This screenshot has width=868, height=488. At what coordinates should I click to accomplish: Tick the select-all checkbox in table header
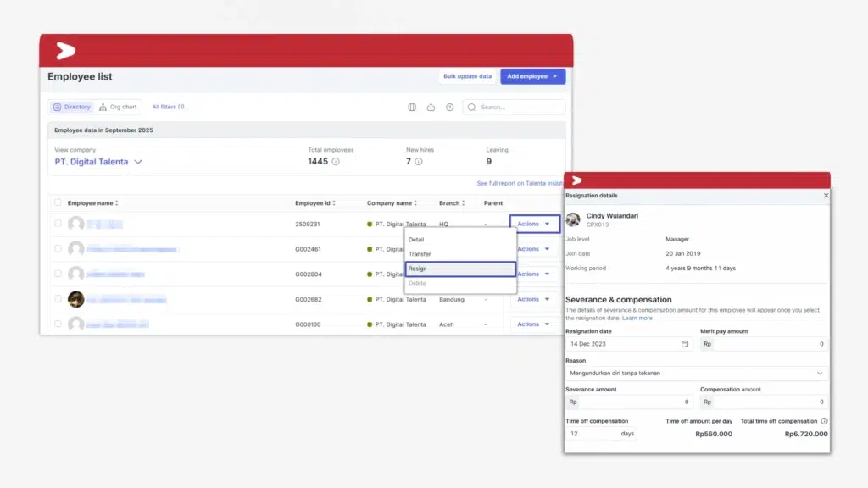(x=58, y=203)
